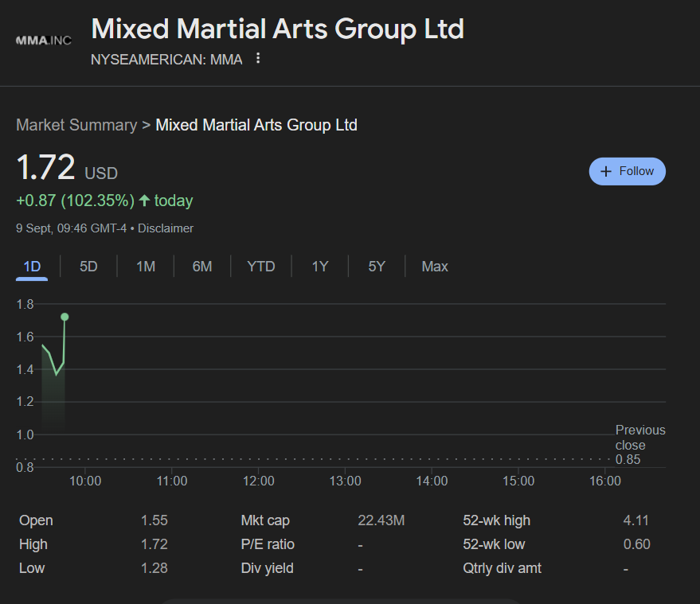Click the plus icon on Follow button
Viewport: 700px width, 604px height.
(606, 171)
